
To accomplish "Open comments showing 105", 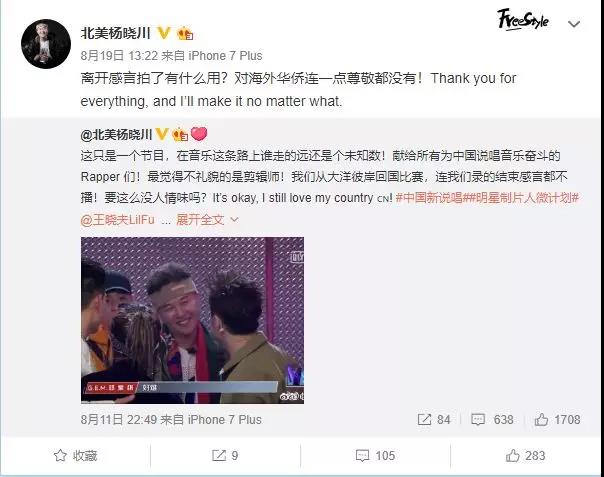I will click(x=375, y=456).
